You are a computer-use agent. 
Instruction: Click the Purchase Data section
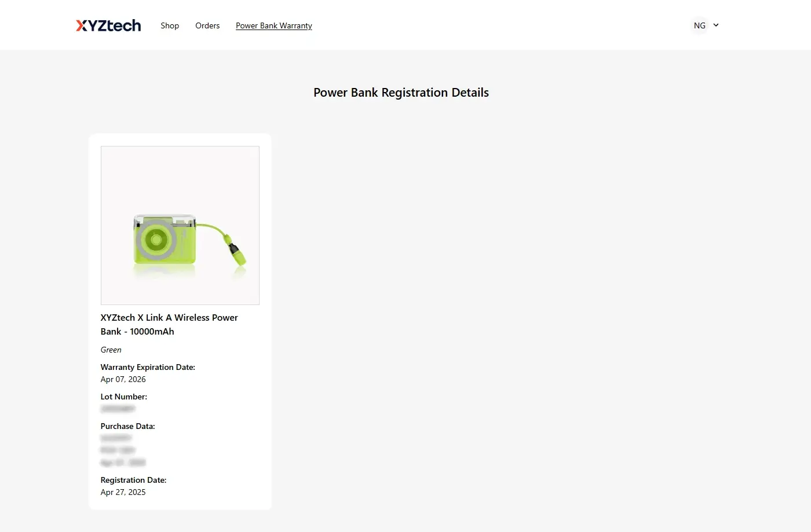click(127, 426)
